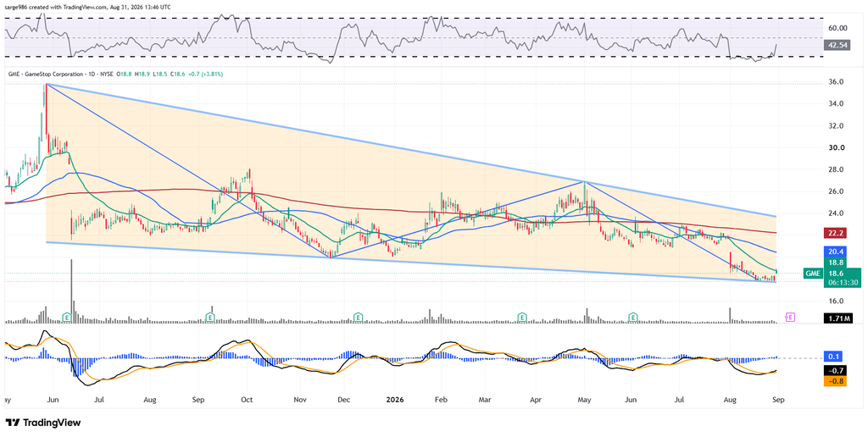Viewport: 868px width, 437px height.
Task: Click the 18.6 current price label
Action: pos(837,274)
